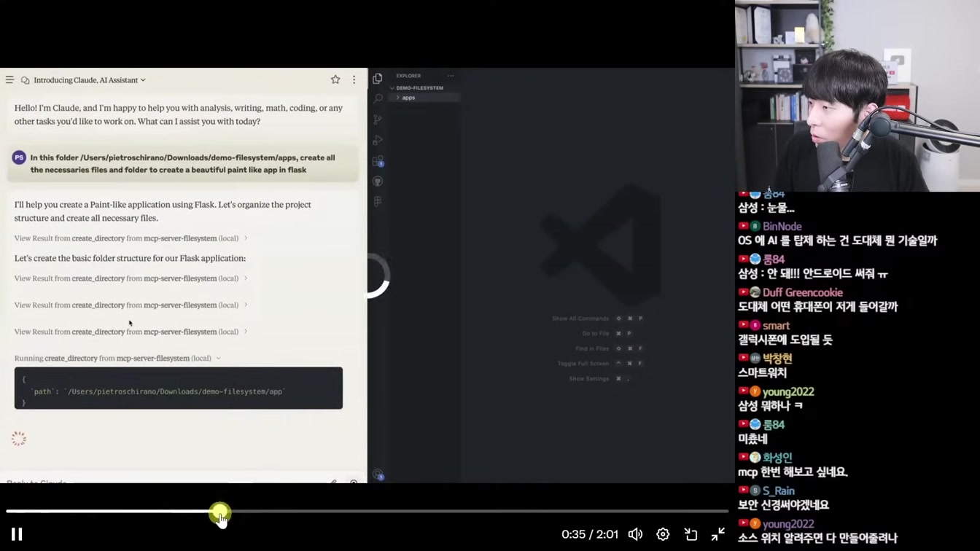The image size is (980, 551).
Task: Expand the apps folder in Explorer
Action: pyautogui.click(x=424, y=98)
